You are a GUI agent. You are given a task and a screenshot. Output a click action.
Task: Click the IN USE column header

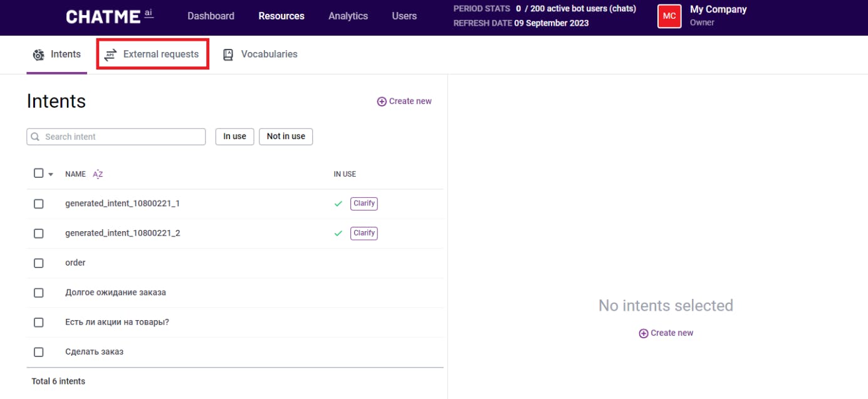(345, 174)
